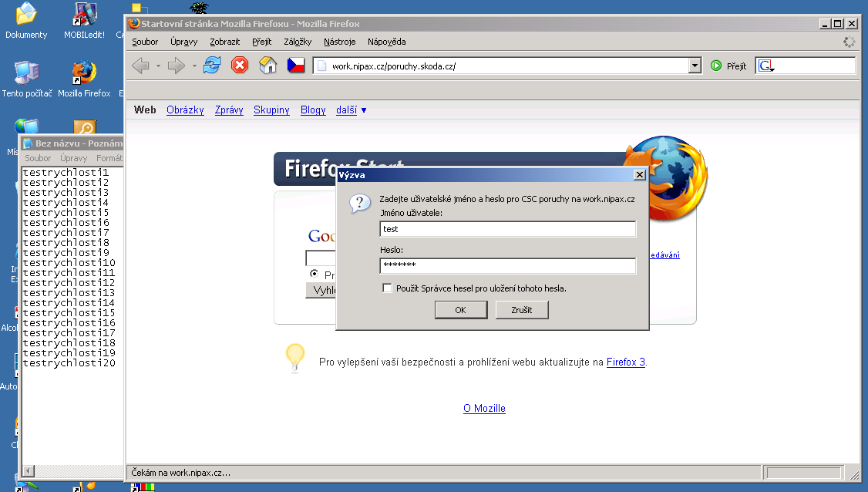Open Dokumenty desktop folder icon
This screenshot has width=868, height=492.
26,15
